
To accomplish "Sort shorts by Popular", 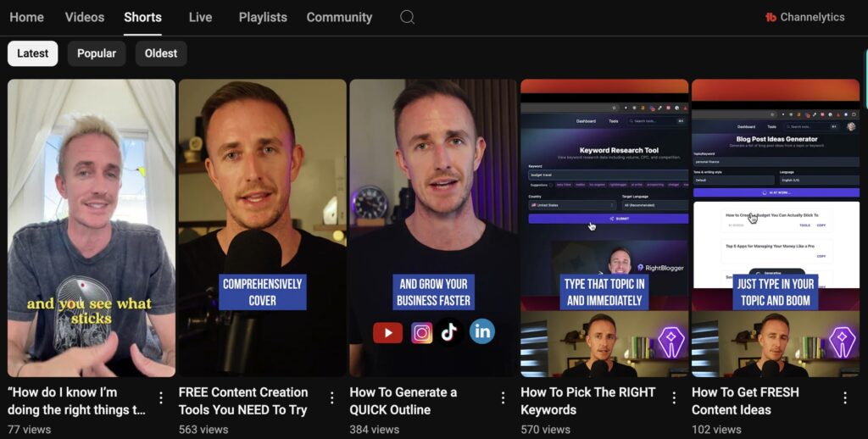I will (x=97, y=53).
